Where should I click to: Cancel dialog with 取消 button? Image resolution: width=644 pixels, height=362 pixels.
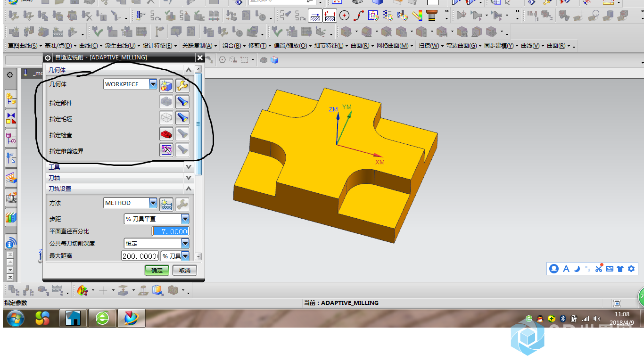point(184,270)
